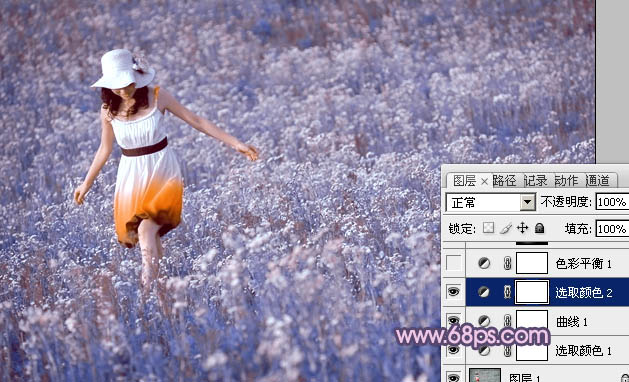Click adjustment icon of 色彩平衡 1 layer
629x382 pixels.
coord(484,263)
